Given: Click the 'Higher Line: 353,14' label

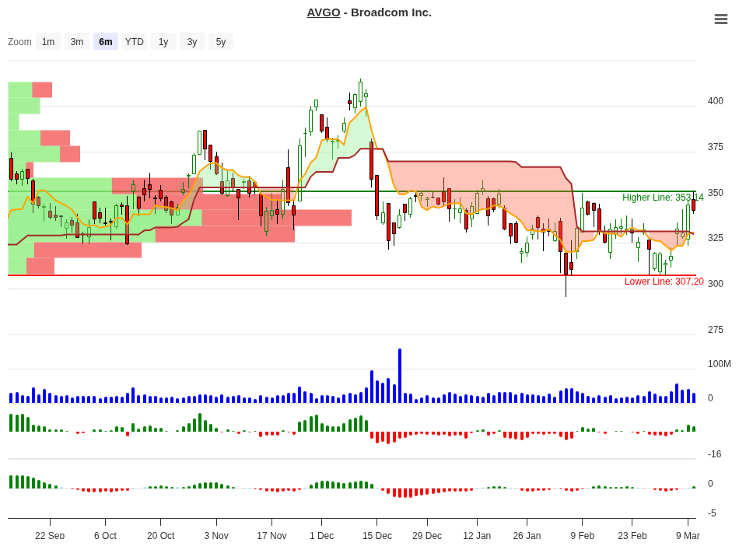Looking at the screenshot, I should tap(663, 198).
